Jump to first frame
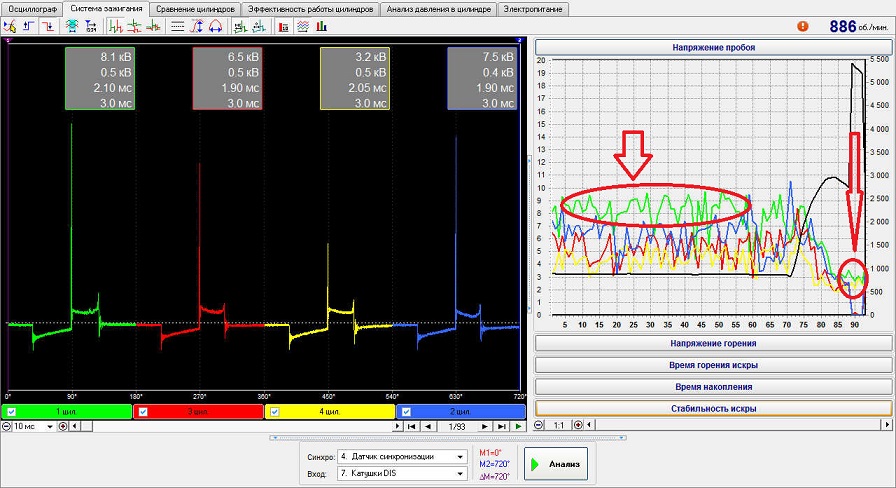The image size is (896, 488). [x=411, y=426]
